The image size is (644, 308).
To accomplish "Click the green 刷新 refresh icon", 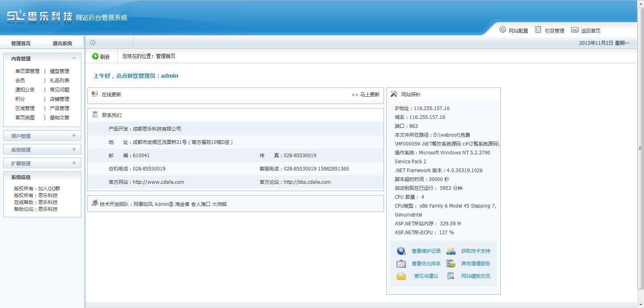I will pos(95,56).
